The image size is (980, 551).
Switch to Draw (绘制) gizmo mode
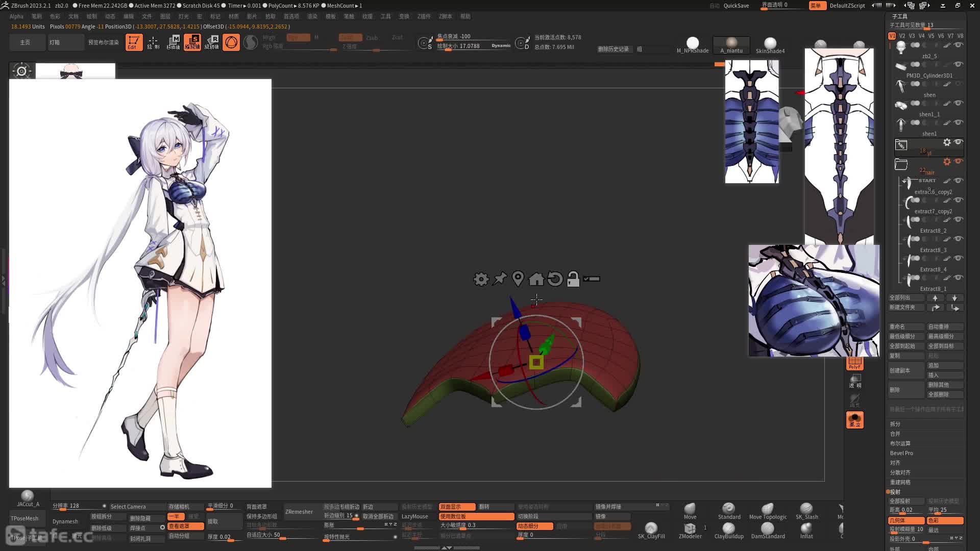tap(153, 42)
